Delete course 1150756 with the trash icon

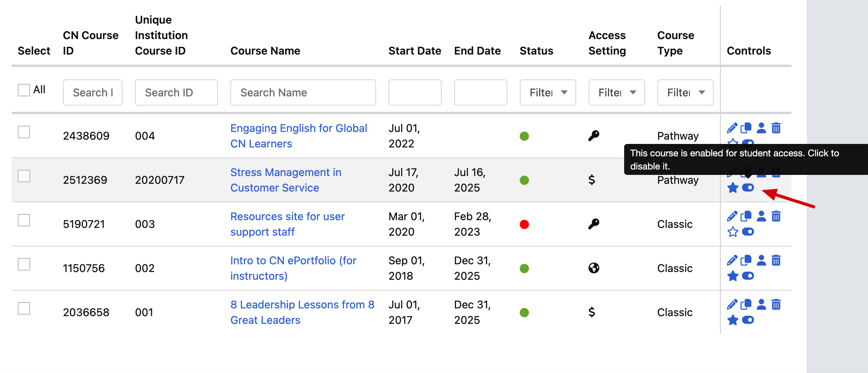776,260
